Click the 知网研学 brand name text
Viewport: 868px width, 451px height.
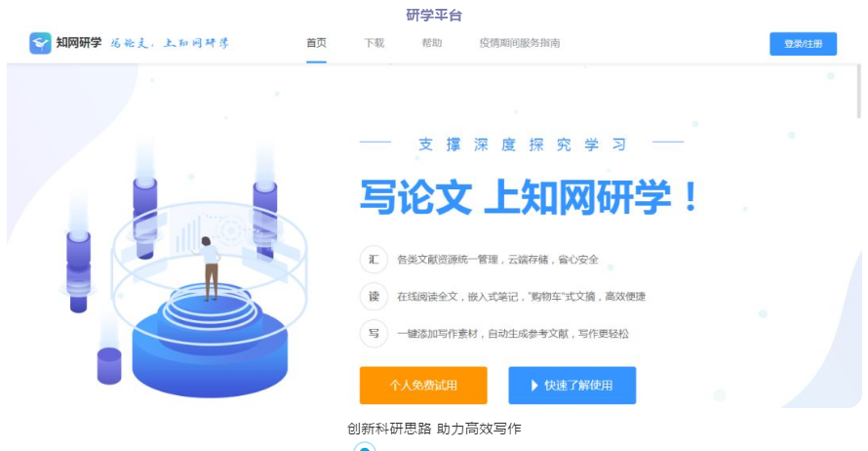(79, 43)
